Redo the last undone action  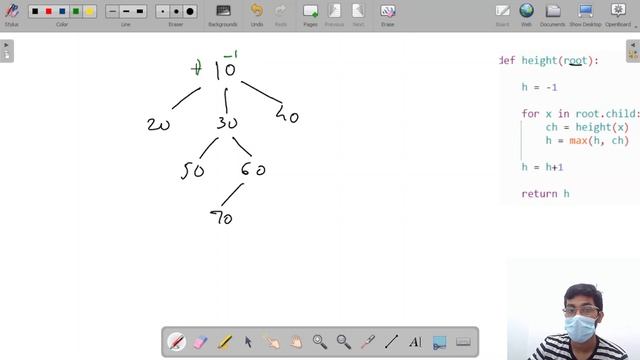coord(281,15)
